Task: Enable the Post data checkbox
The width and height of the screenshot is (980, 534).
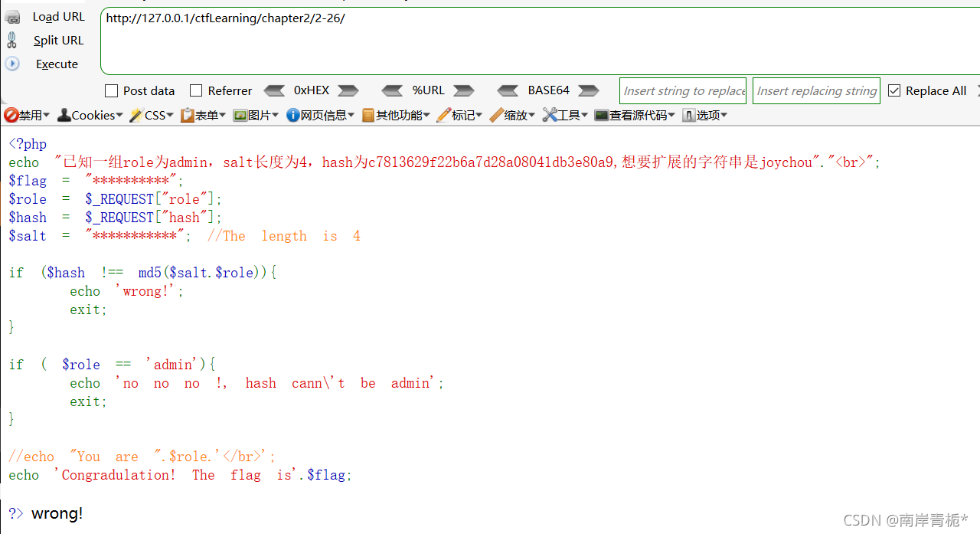Action: (x=112, y=90)
